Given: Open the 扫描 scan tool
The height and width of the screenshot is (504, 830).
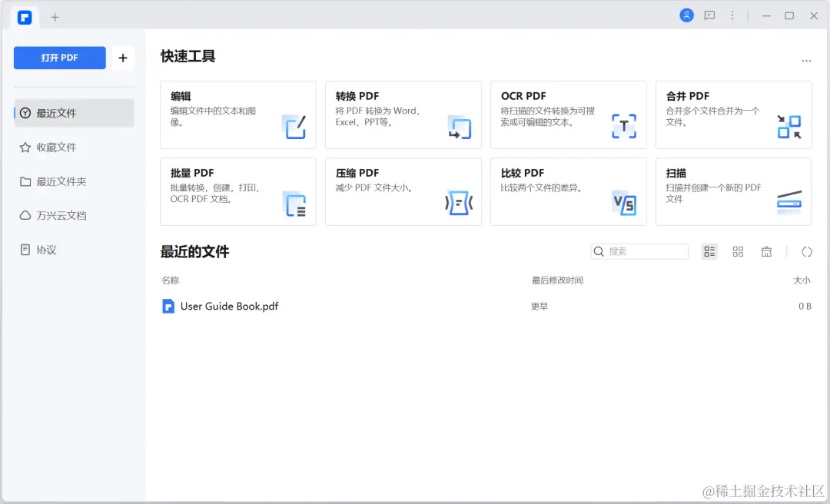Looking at the screenshot, I should [733, 191].
